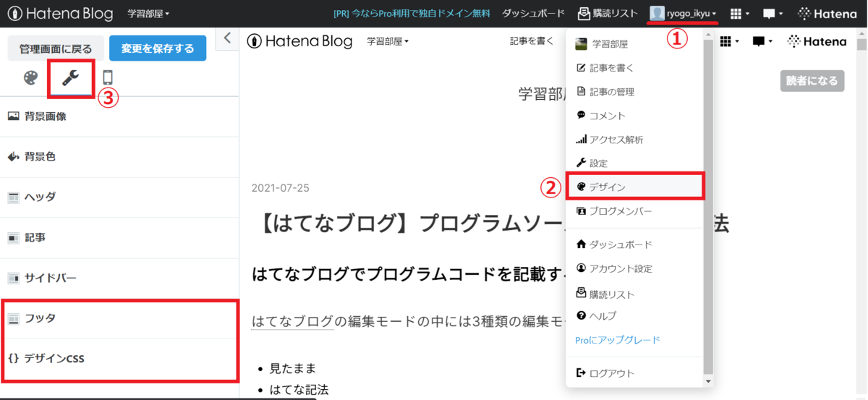Viewport: 868px width, 400px height.
Task: Open 学習部屋 dropdown in preview header
Action: click(x=388, y=41)
